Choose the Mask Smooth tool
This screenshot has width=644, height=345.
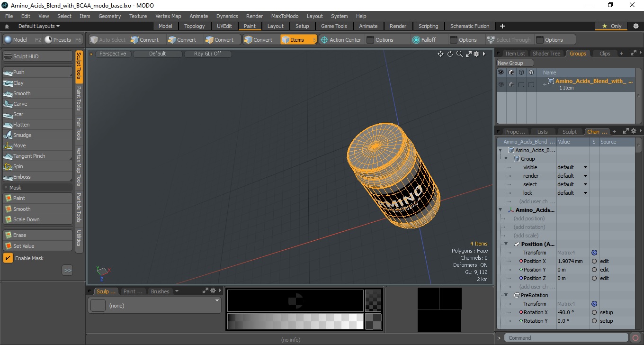pos(38,209)
